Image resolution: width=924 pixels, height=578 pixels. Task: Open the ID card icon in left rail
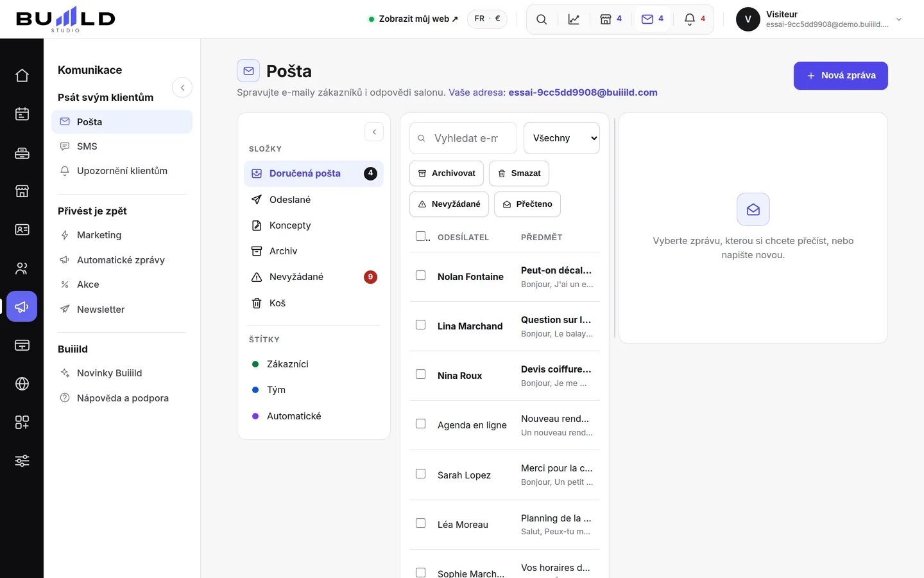coord(22,229)
